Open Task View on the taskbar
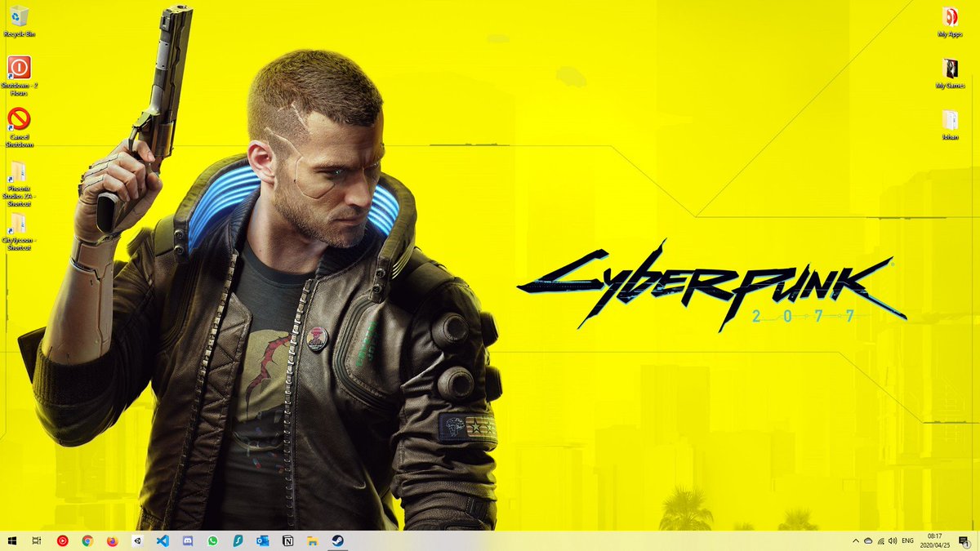The height and width of the screenshot is (551, 980). (x=37, y=540)
